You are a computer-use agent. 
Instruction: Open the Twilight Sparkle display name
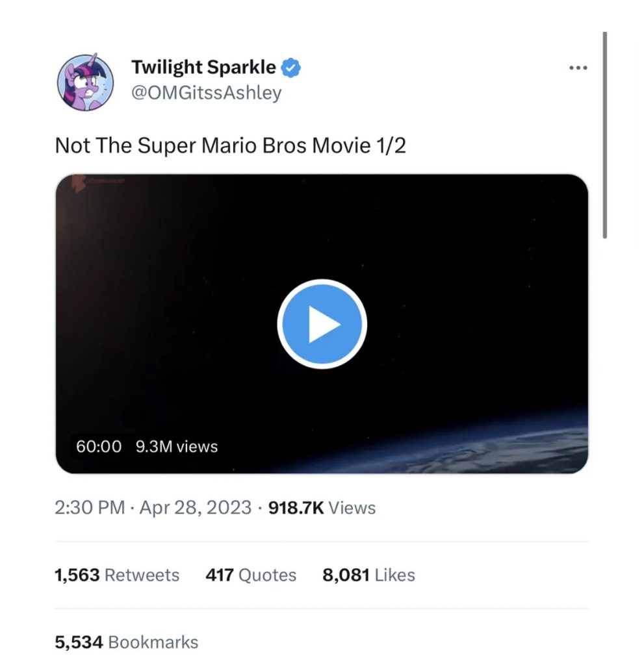[203, 67]
